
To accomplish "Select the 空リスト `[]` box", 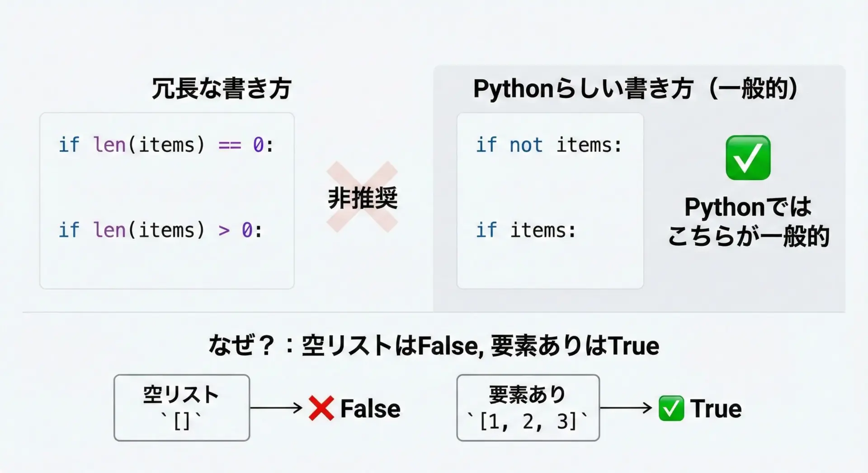I will point(182,407).
